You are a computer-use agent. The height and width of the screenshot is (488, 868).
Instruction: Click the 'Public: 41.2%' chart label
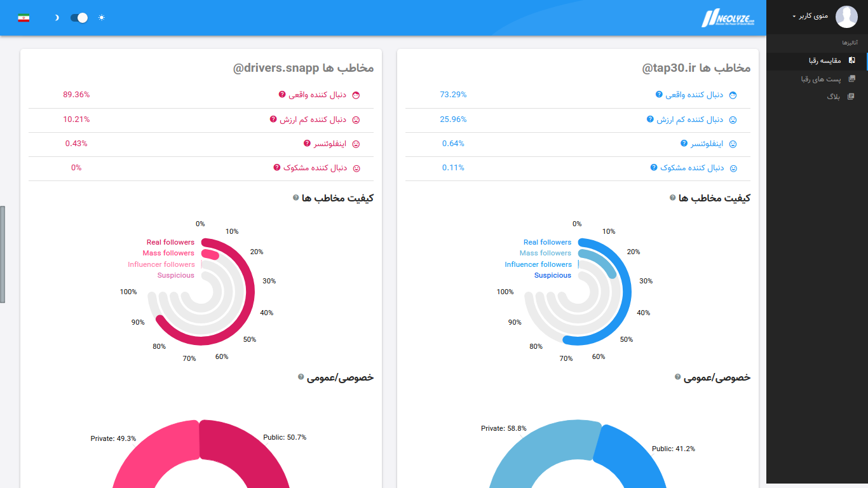(674, 449)
